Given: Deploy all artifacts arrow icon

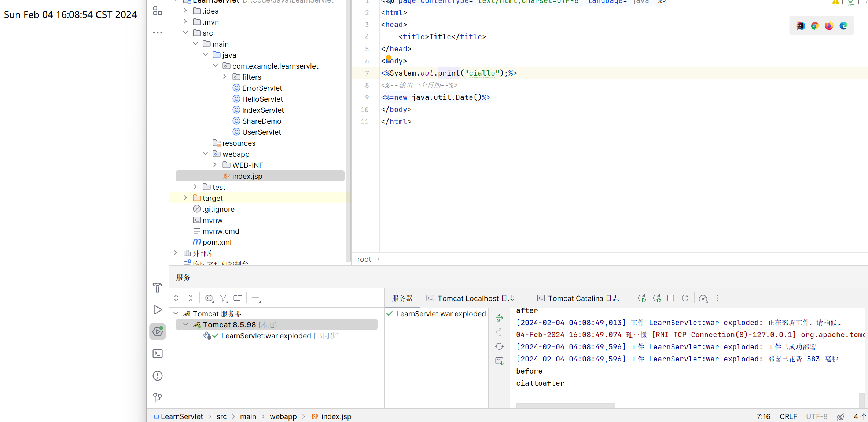Looking at the screenshot, I should pyautogui.click(x=499, y=318).
